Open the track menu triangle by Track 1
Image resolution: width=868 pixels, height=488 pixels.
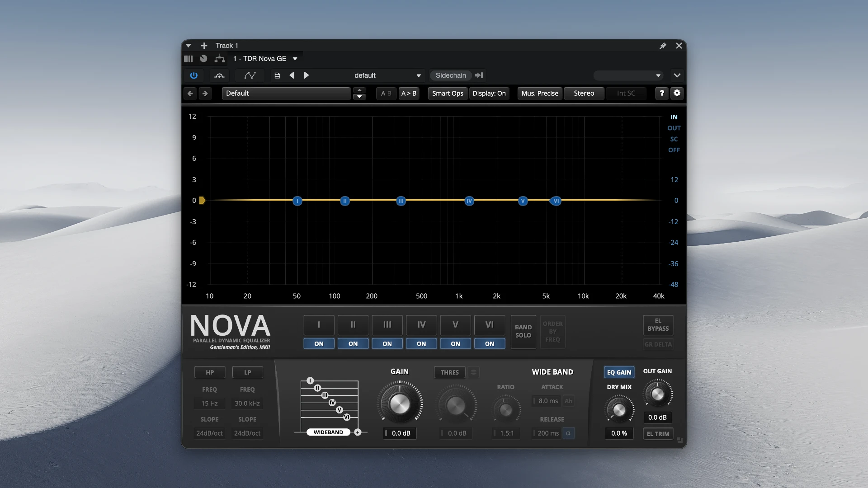click(x=189, y=46)
